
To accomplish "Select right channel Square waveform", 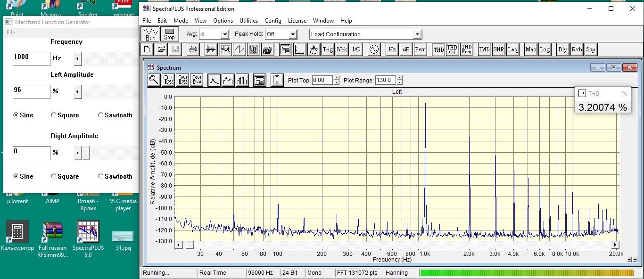I will coord(65,176).
